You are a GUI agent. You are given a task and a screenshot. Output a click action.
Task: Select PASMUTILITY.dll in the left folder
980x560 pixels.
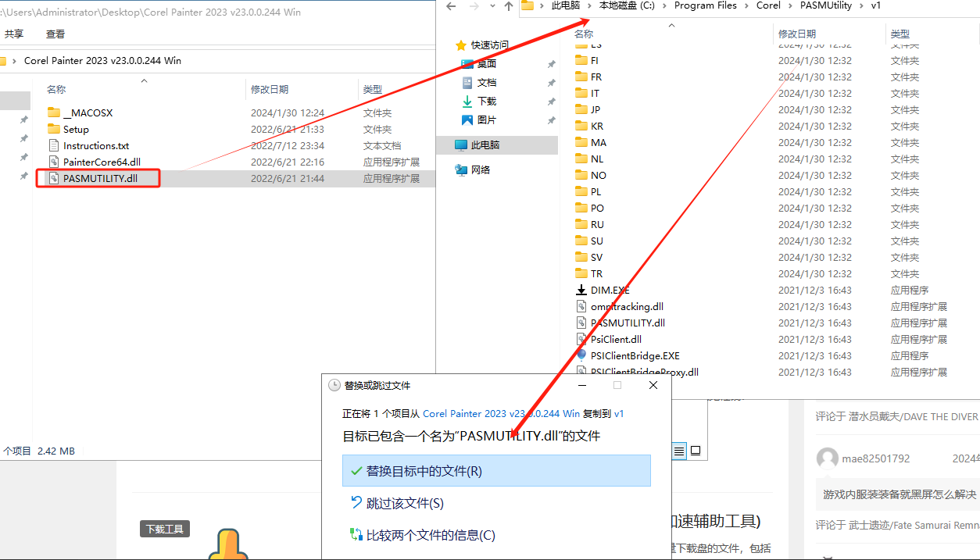click(x=100, y=178)
